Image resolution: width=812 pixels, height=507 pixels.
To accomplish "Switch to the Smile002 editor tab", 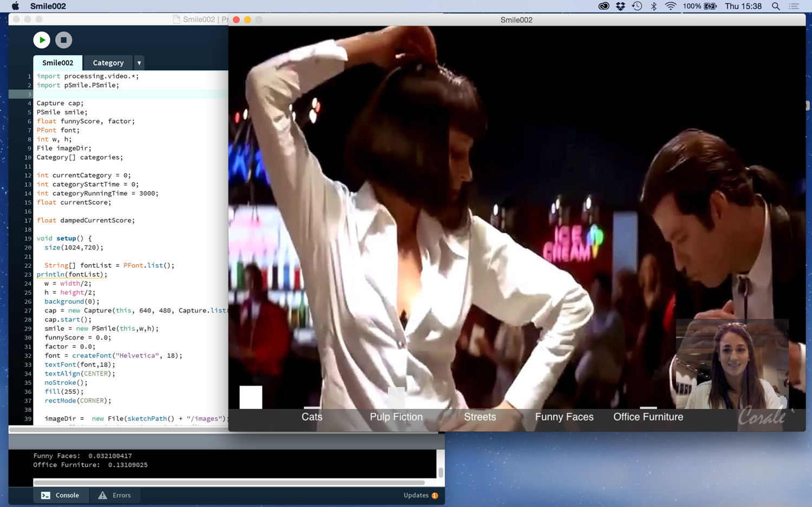I will [x=57, y=63].
